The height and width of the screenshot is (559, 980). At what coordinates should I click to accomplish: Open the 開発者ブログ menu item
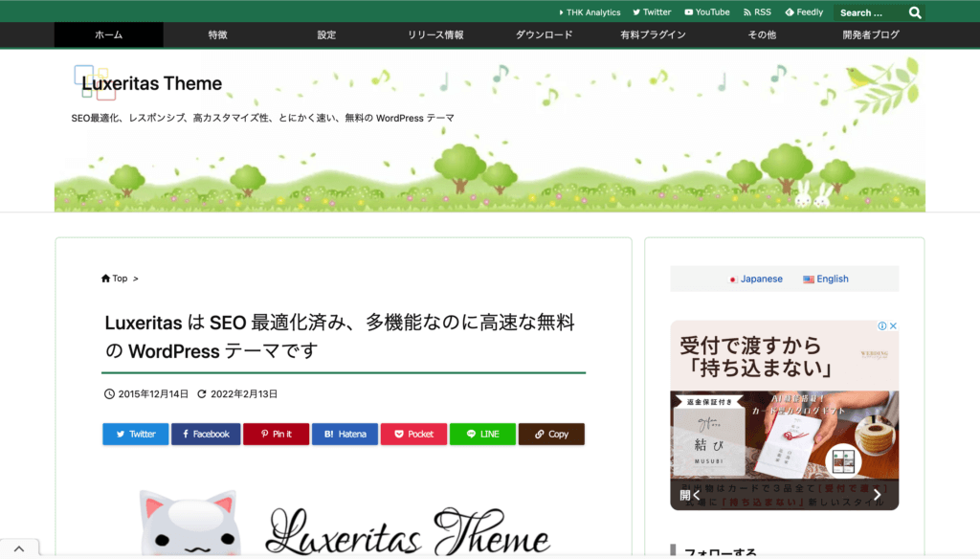(x=871, y=35)
